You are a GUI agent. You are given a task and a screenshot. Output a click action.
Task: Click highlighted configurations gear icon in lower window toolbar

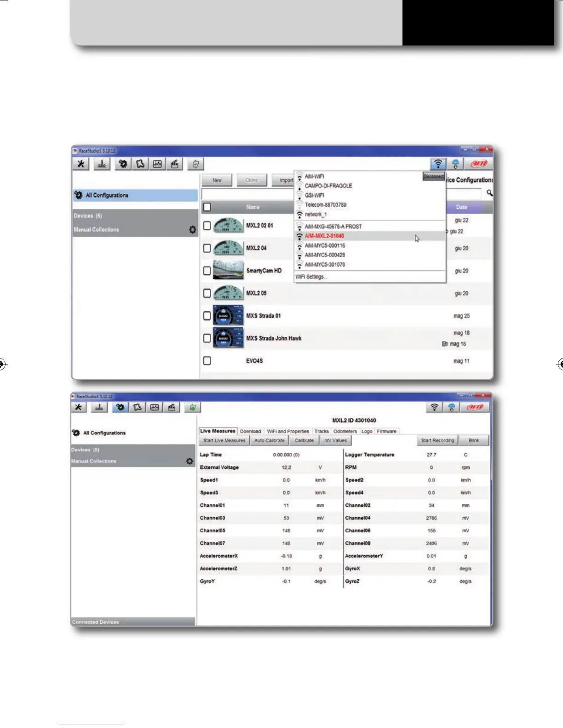pos(120,407)
